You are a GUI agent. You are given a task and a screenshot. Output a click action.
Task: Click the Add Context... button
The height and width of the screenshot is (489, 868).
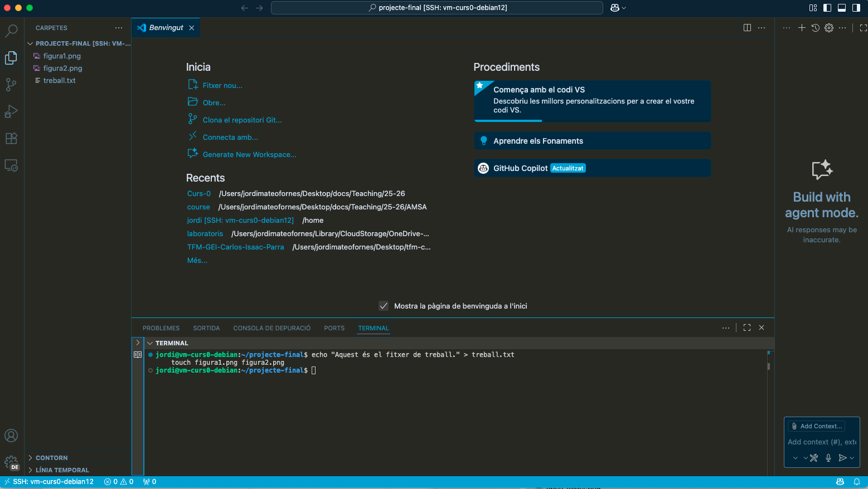click(x=817, y=426)
